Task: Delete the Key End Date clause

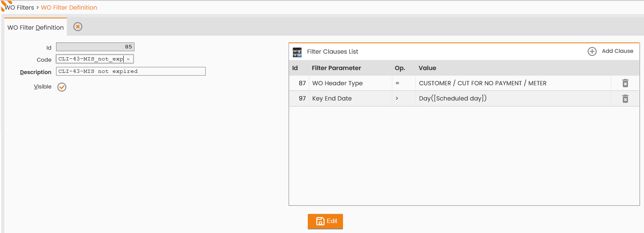Action: [625, 98]
